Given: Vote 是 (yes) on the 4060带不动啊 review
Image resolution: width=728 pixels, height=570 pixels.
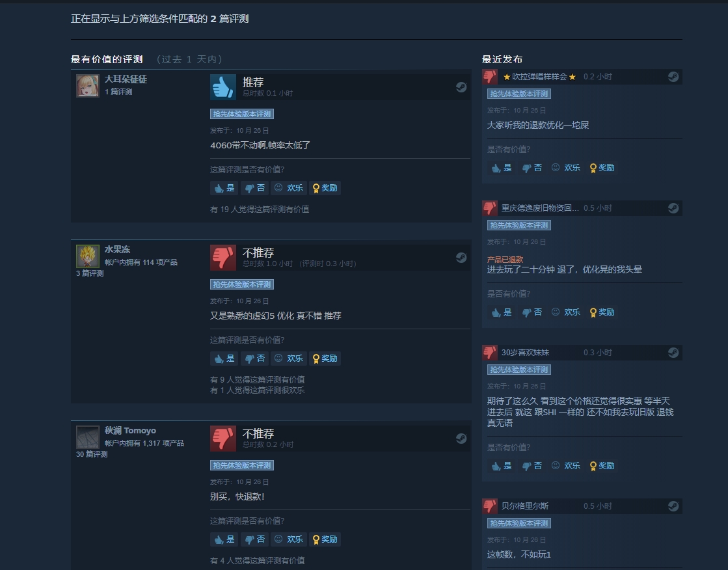Looking at the screenshot, I should (x=224, y=187).
